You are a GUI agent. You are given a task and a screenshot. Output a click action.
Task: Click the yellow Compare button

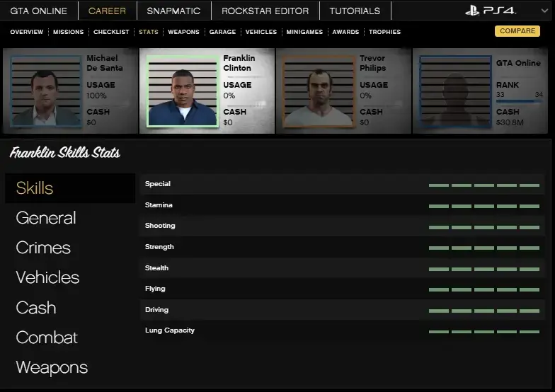[517, 31]
